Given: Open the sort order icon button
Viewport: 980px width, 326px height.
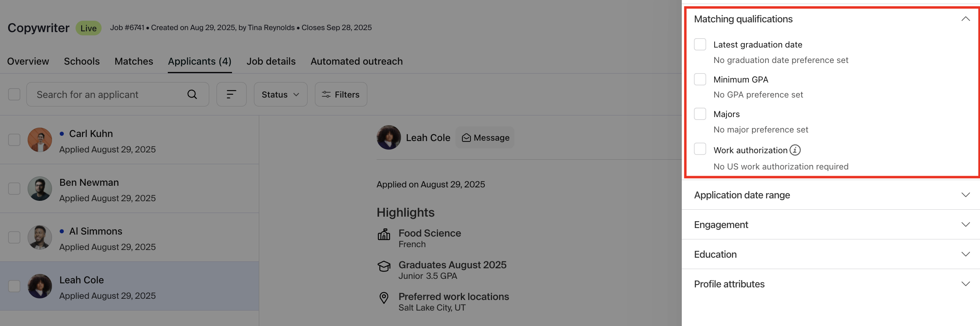Looking at the screenshot, I should pos(232,94).
